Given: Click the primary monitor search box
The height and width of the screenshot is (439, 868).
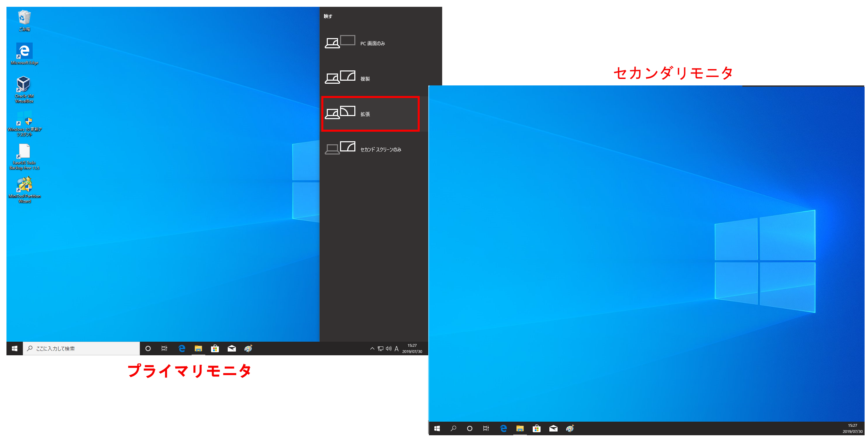Looking at the screenshot, I should tap(82, 348).
